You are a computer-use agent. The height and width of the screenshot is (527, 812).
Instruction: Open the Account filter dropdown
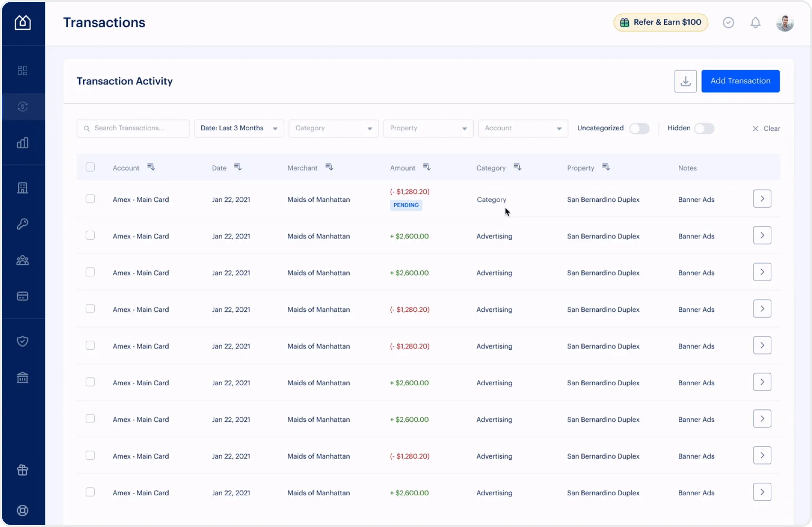point(523,128)
